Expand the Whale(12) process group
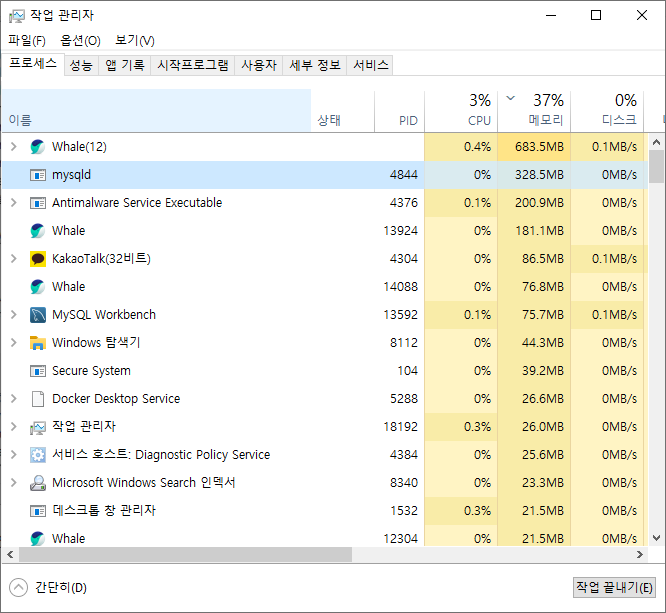 [14, 147]
